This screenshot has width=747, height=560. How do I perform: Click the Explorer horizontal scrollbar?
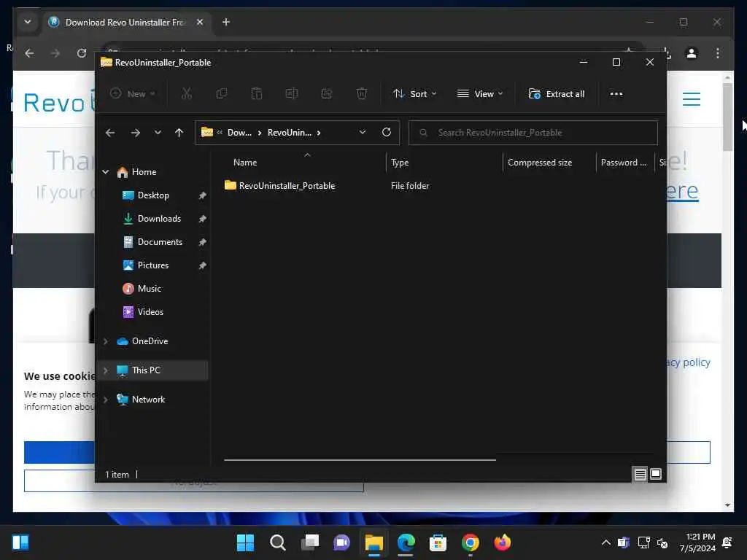(x=360, y=460)
